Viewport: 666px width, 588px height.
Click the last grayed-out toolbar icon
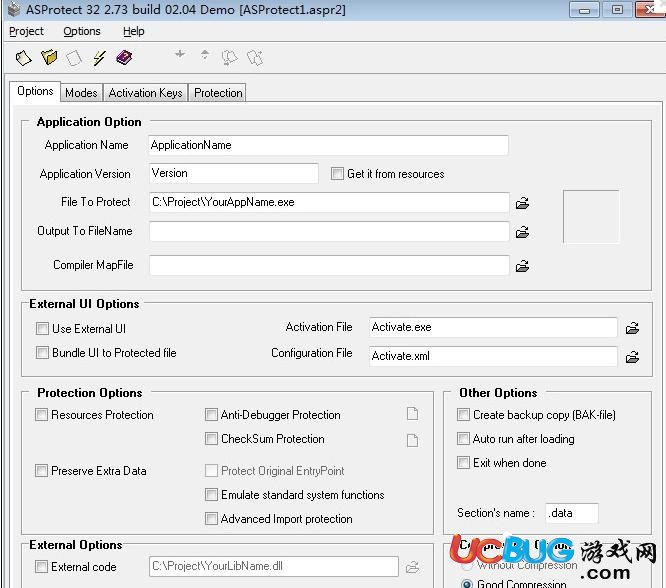pos(255,57)
